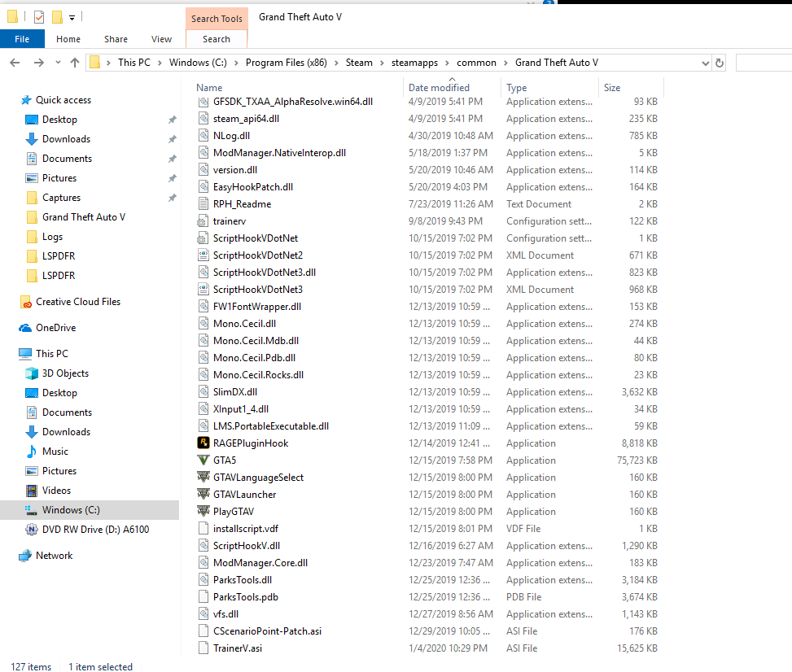The height and width of the screenshot is (672, 792).
Task: Click the Network icon in sidebar
Action: (x=25, y=556)
